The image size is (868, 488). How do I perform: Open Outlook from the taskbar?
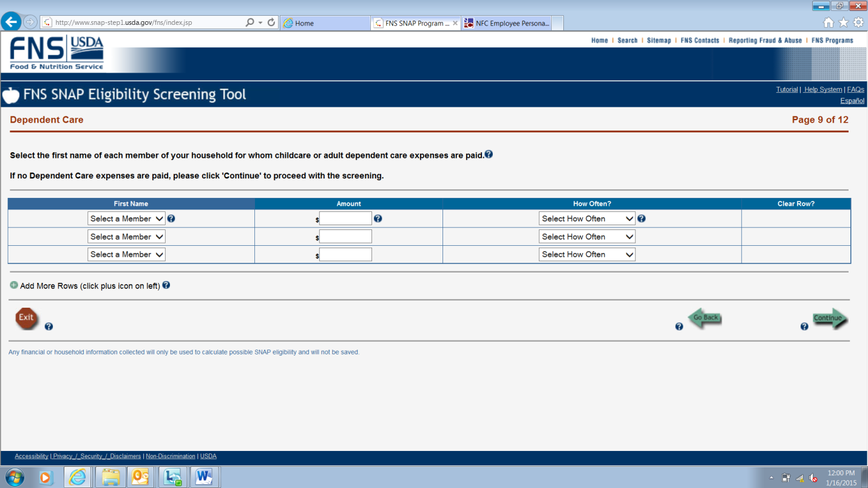[x=141, y=477]
